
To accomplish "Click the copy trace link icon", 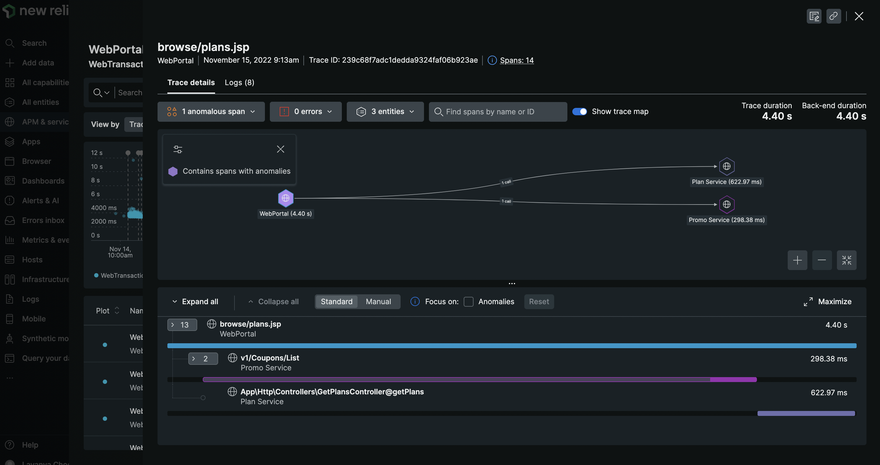I will point(833,16).
